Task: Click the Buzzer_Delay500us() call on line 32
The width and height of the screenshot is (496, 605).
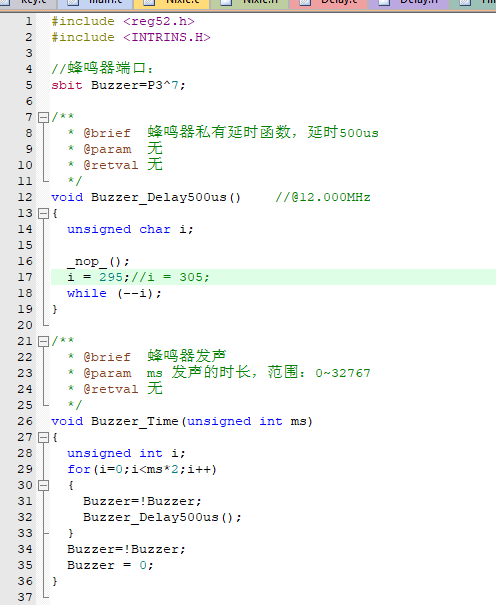Action: point(162,517)
